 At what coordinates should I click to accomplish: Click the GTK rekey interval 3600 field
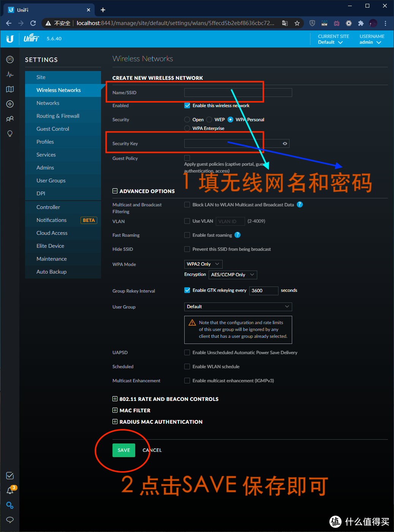264,291
